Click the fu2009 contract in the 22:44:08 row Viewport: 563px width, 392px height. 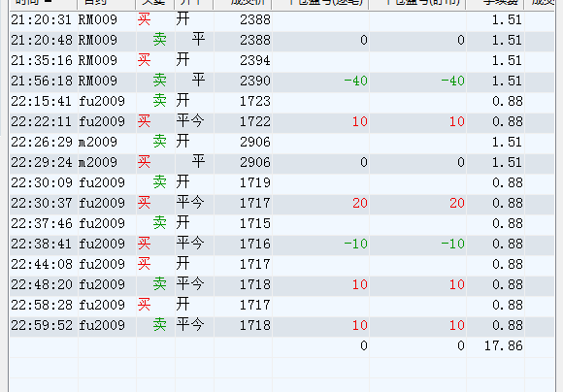pos(102,264)
